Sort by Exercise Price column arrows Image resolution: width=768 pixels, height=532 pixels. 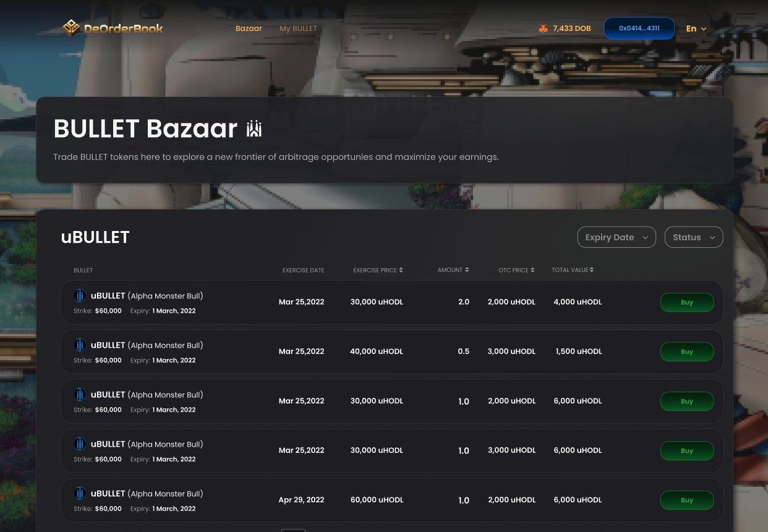pyautogui.click(x=401, y=270)
